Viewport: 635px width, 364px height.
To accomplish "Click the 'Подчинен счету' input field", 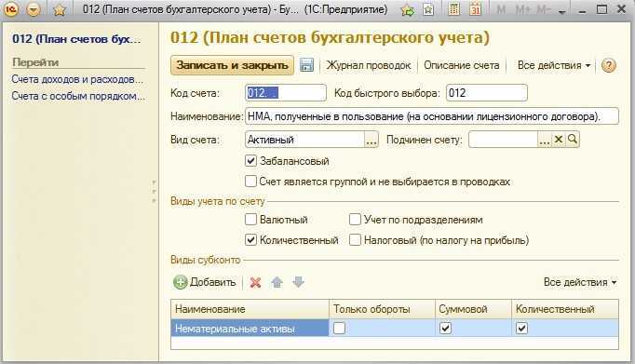I will tap(503, 140).
